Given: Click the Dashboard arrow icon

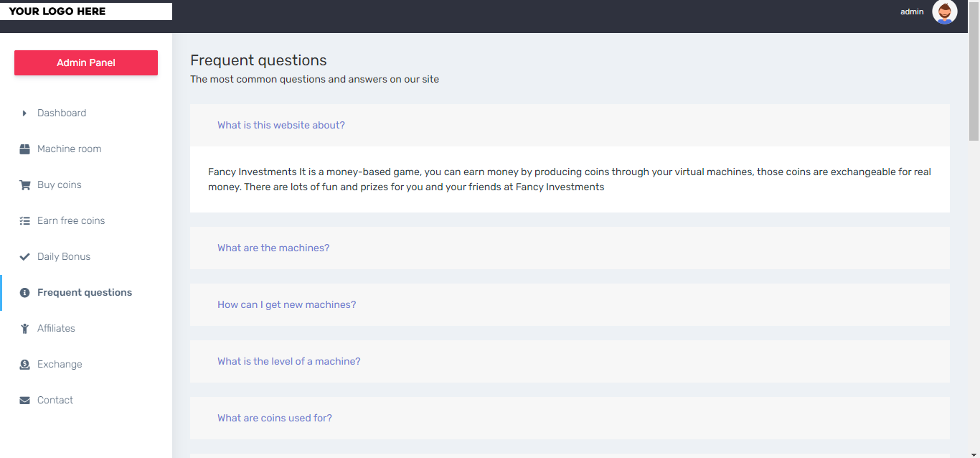Looking at the screenshot, I should point(24,113).
